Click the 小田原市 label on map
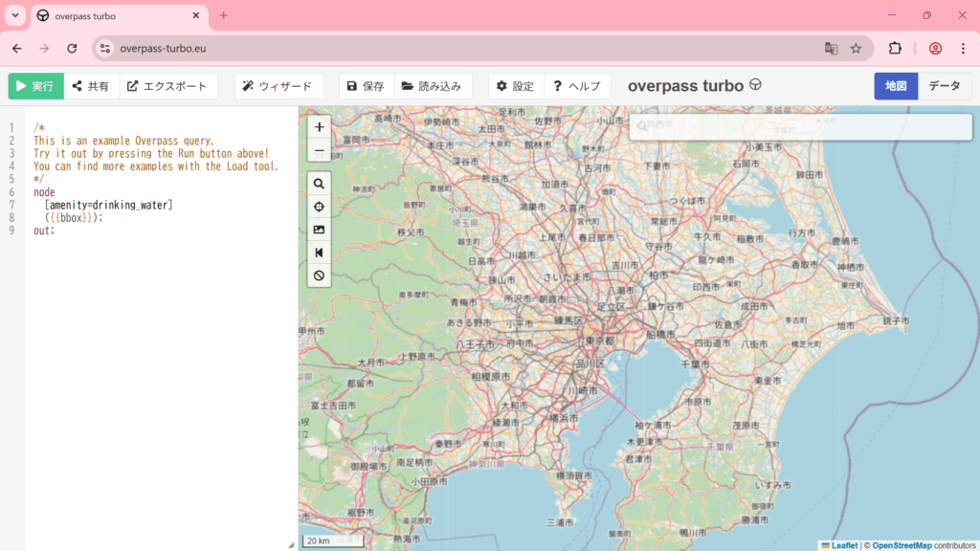 click(x=430, y=482)
